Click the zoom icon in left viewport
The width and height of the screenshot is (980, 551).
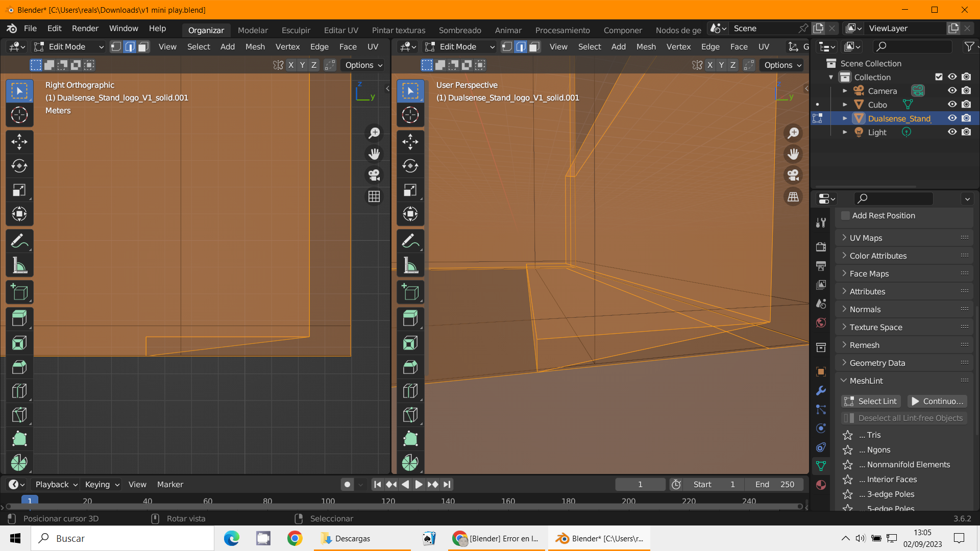coord(374,133)
